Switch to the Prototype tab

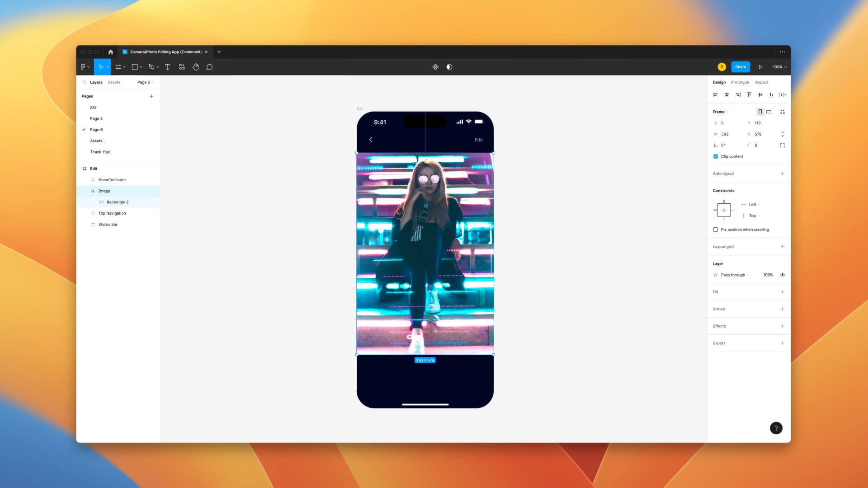(x=740, y=82)
